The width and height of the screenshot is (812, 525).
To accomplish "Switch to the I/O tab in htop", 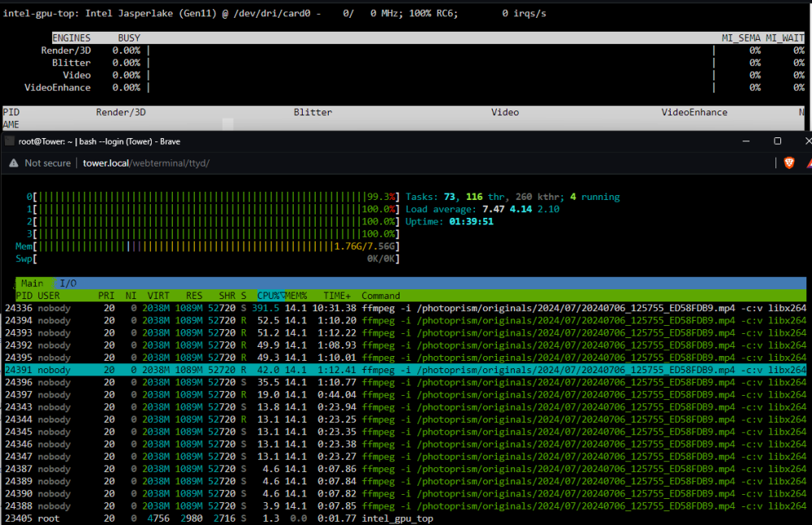I will coord(68,284).
